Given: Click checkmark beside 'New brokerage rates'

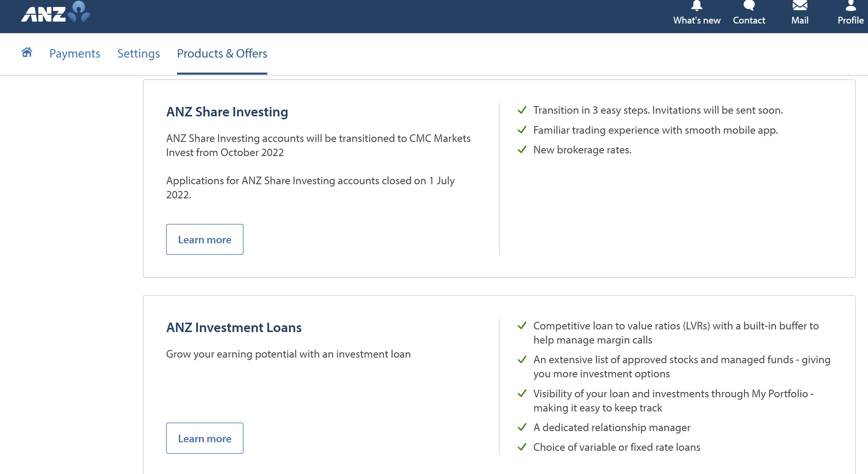Looking at the screenshot, I should pyautogui.click(x=522, y=150).
